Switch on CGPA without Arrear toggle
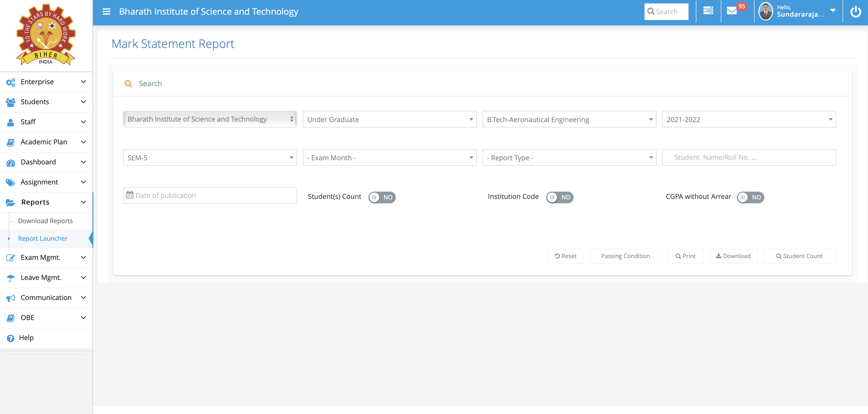This screenshot has height=414, width=868. [750, 197]
